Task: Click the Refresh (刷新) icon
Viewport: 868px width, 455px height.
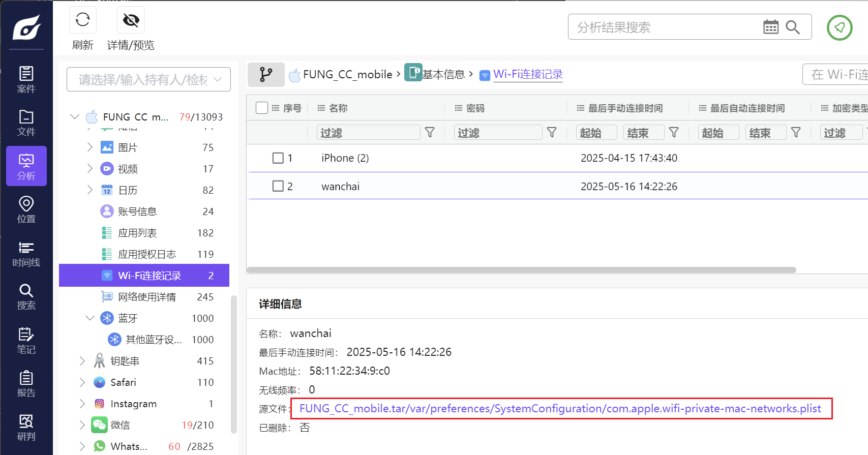Action: click(x=82, y=20)
